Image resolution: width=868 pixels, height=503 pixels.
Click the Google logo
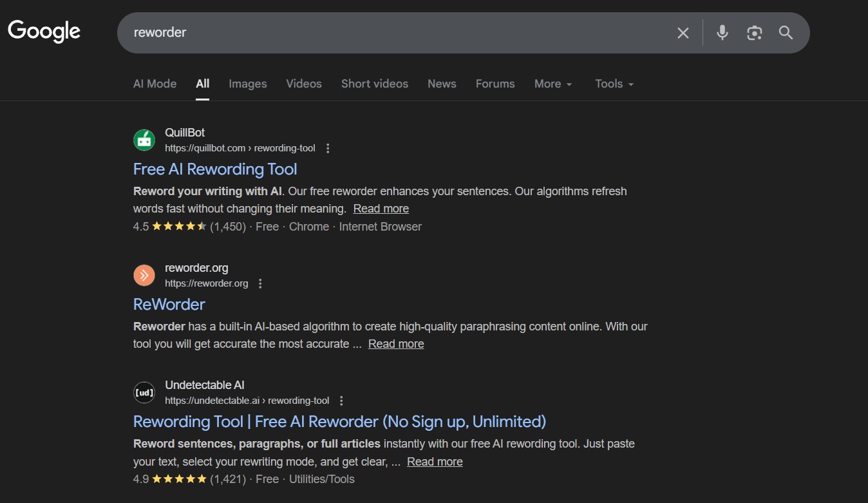(43, 31)
